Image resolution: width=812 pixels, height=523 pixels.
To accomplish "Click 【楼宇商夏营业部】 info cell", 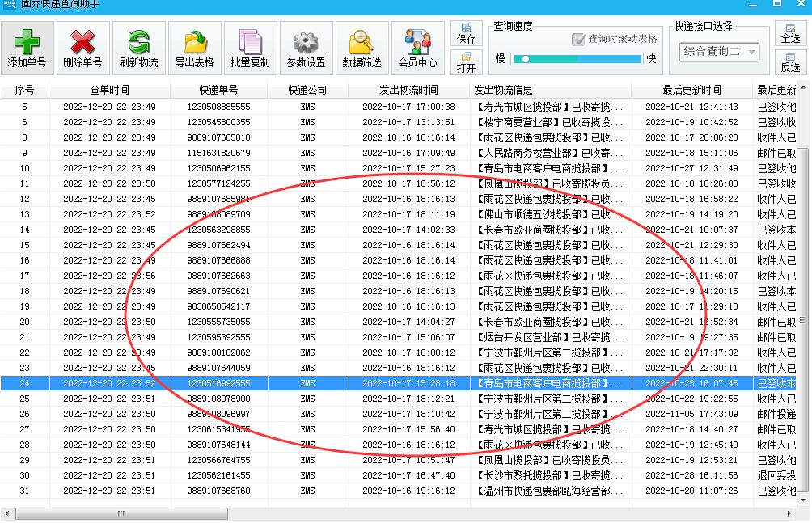I will [549, 122].
